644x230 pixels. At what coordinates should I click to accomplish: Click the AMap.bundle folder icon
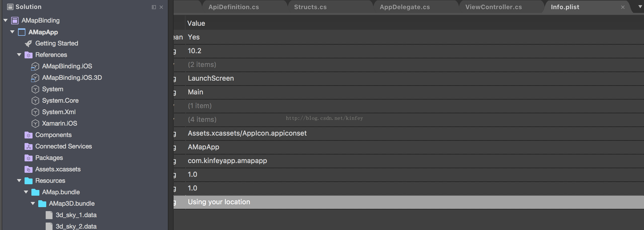pyautogui.click(x=35, y=192)
